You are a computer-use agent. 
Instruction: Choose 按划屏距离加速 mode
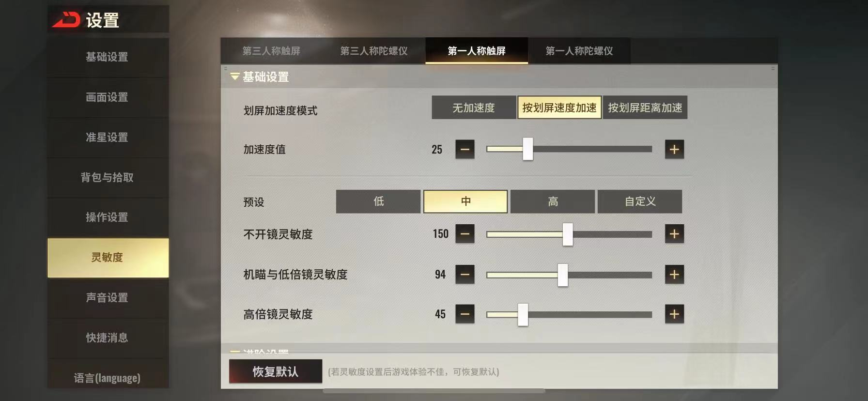coord(645,108)
